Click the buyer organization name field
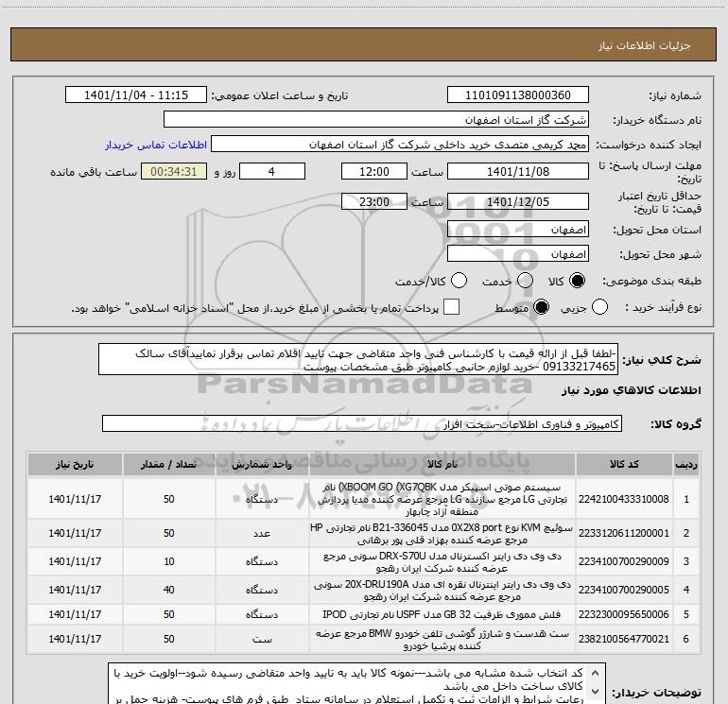 tap(376, 120)
